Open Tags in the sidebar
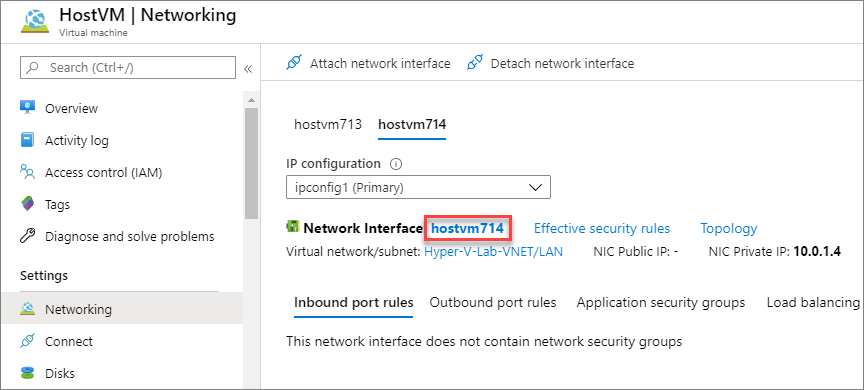Image resolution: width=864 pixels, height=390 pixels. [57, 204]
